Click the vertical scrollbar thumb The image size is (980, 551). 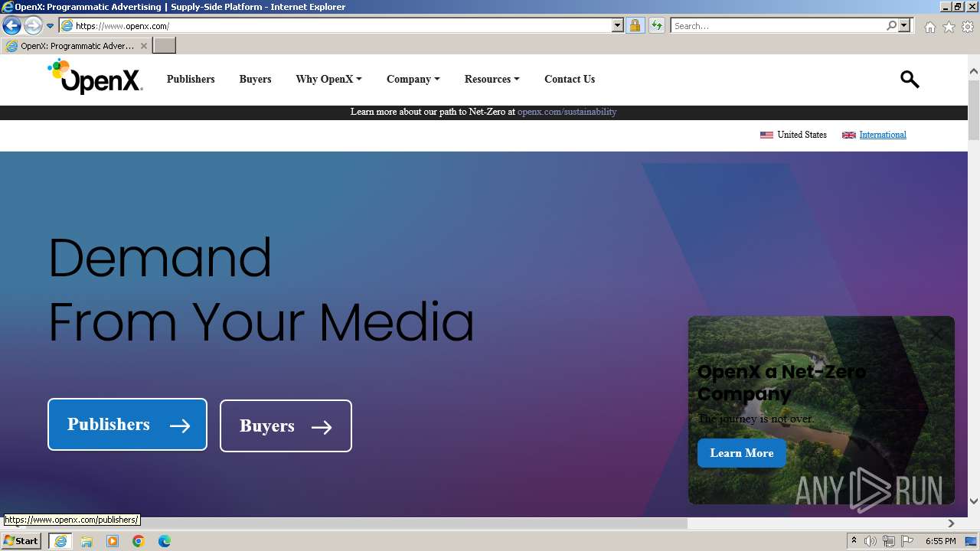[974, 111]
